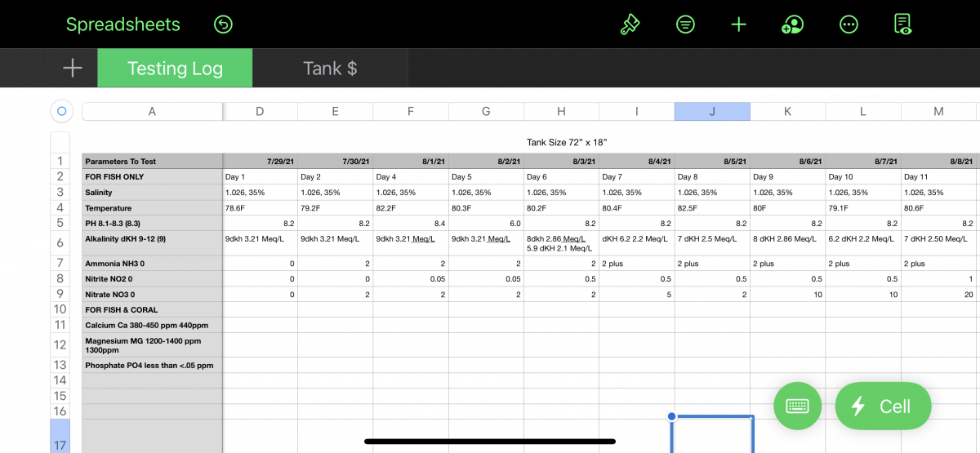980x453 pixels.
Task: Switch to reading view document icon
Action: (902, 24)
